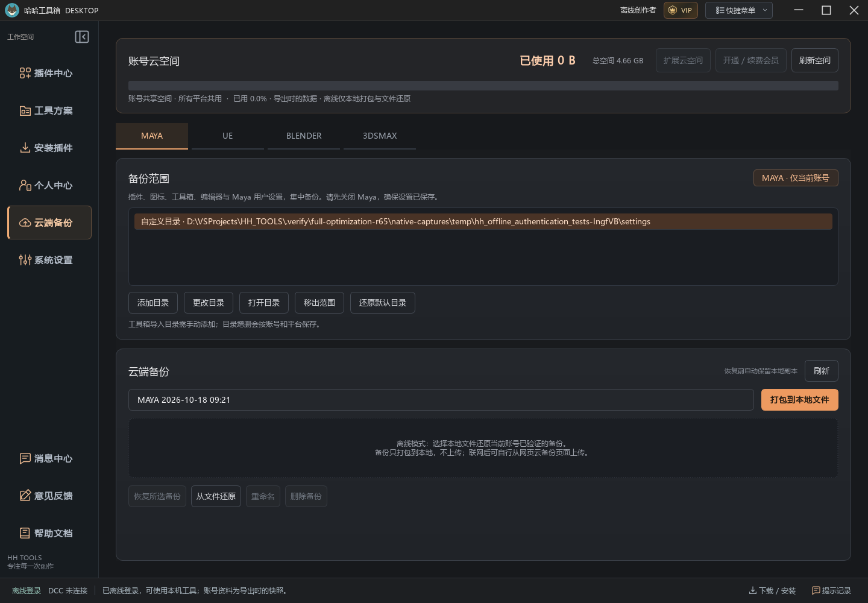Viewport: 868px width, 603px height.
Task: Switch to the MAYA tab
Action: point(152,136)
